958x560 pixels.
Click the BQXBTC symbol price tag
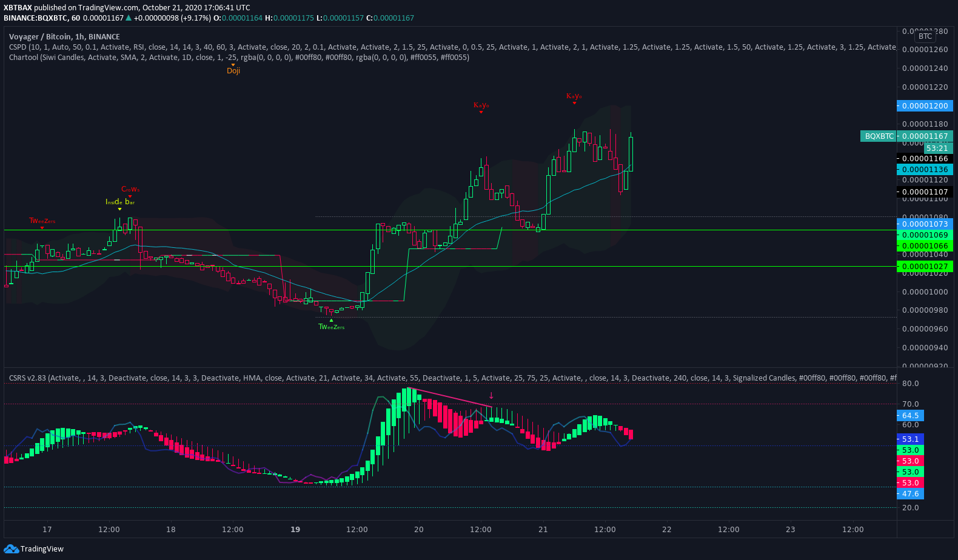click(x=879, y=136)
